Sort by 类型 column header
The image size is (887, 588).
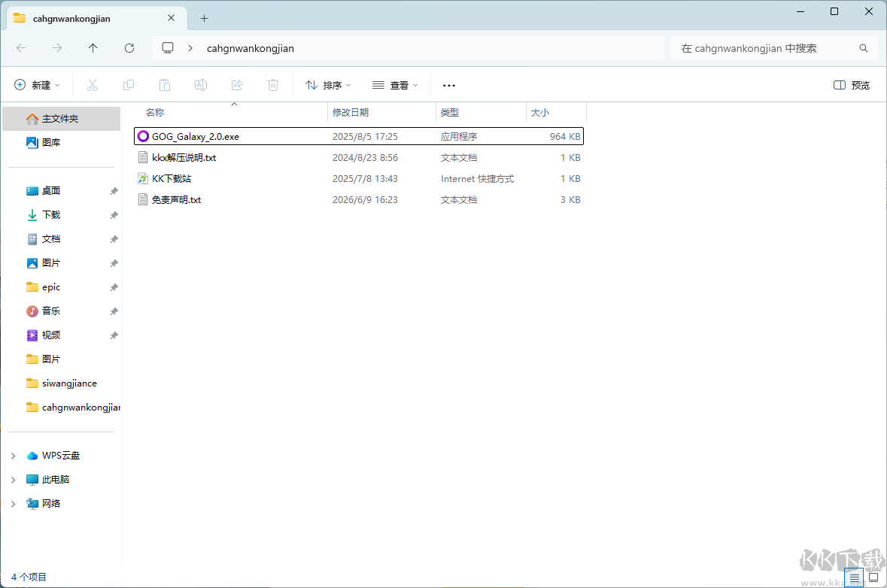point(481,113)
